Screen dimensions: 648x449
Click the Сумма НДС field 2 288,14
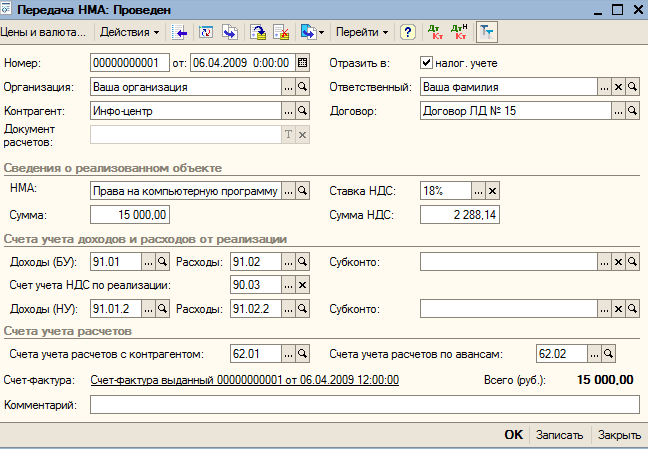tap(460, 215)
